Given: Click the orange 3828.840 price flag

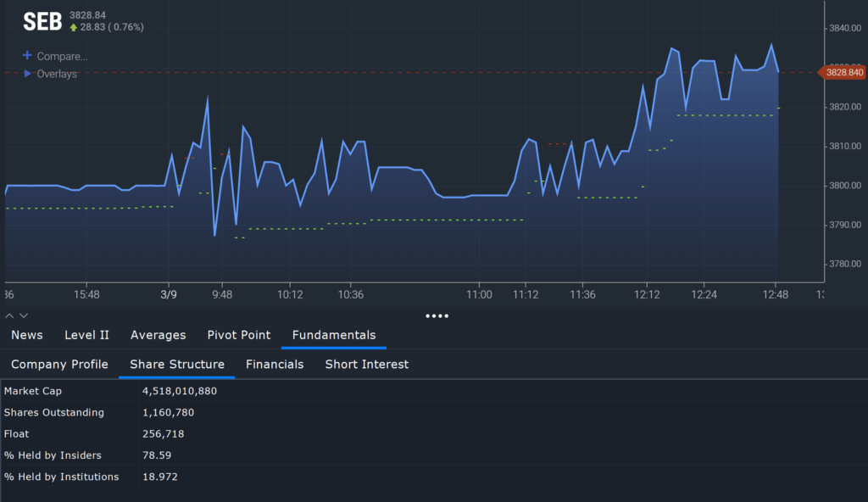Looking at the screenshot, I should point(843,73).
